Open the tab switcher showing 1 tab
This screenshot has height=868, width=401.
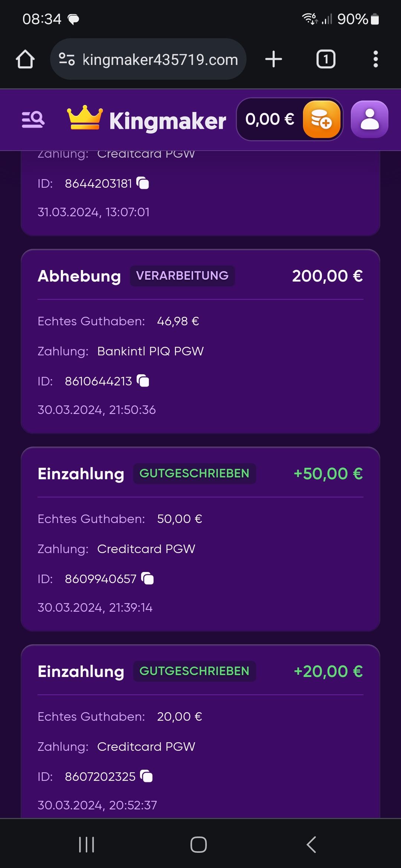(326, 59)
